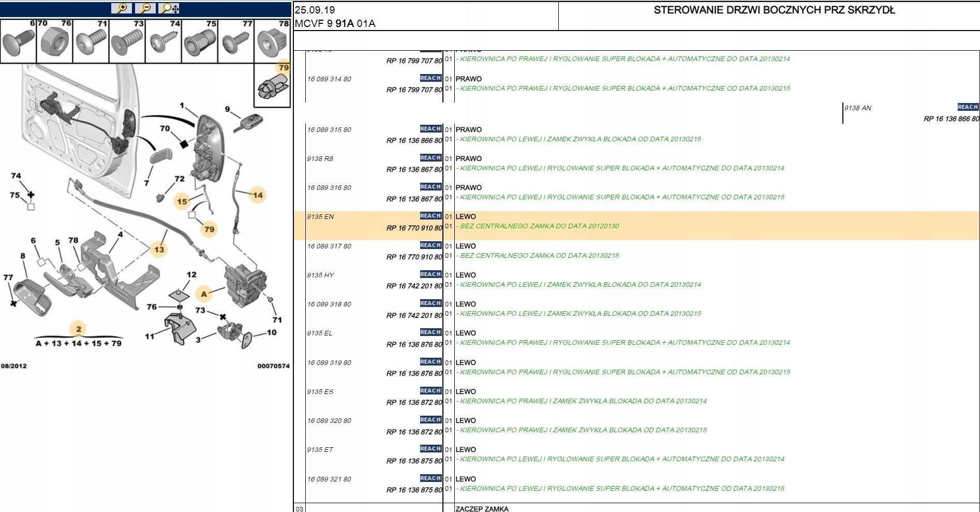Click replacement part RP 16 770 910 80 in highlighted row
The image size is (980, 512).
(414, 228)
